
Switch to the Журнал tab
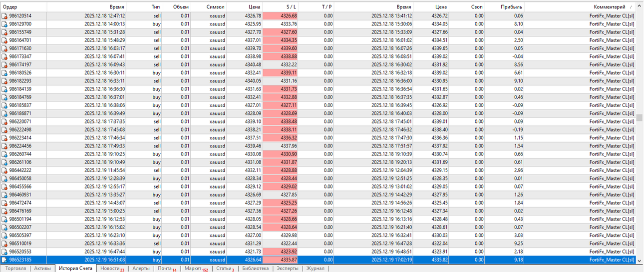(x=315, y=268)
